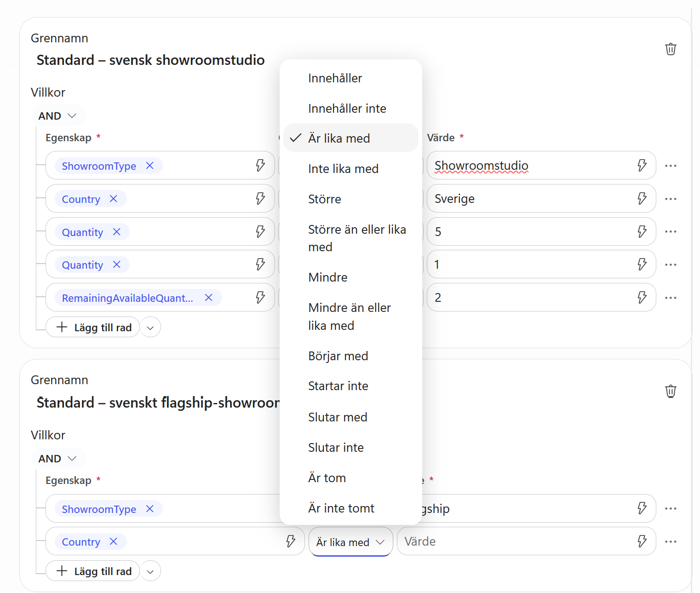Click lightning icon in value field containing 2
The width and height of the screenshot is (700, 593).
[x=642, y=297]
